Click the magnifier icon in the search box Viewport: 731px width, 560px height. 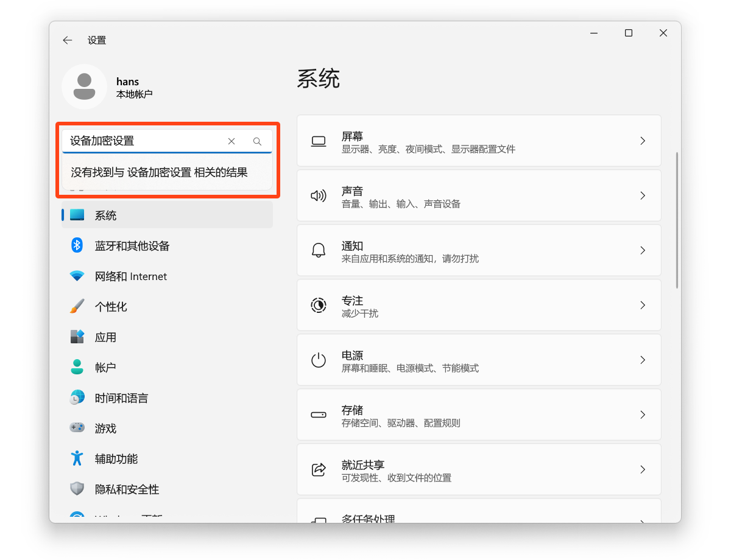[x=257, y=141]
